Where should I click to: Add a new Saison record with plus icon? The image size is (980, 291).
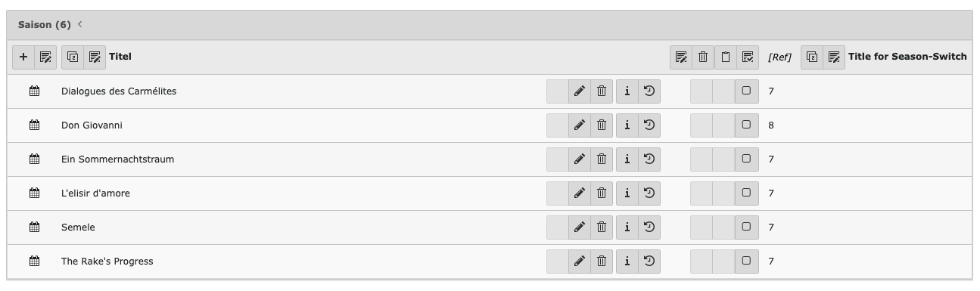pyautogui.click(x=23, y=57)
